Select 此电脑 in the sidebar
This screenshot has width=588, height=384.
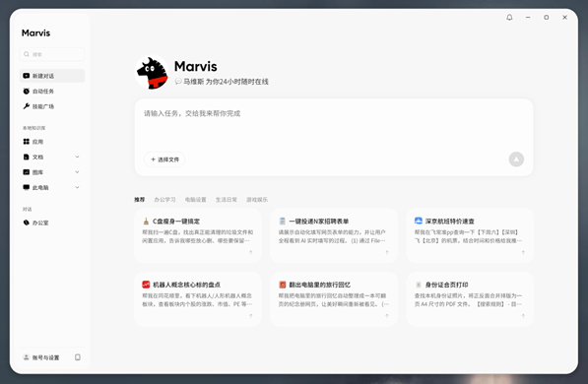point(40,187)
